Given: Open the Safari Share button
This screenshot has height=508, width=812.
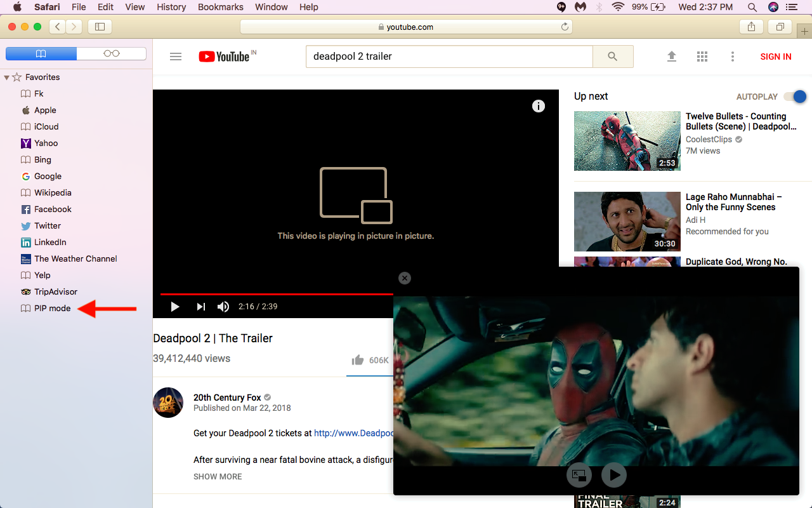Looking at the screenshot, I should (751, 27).
